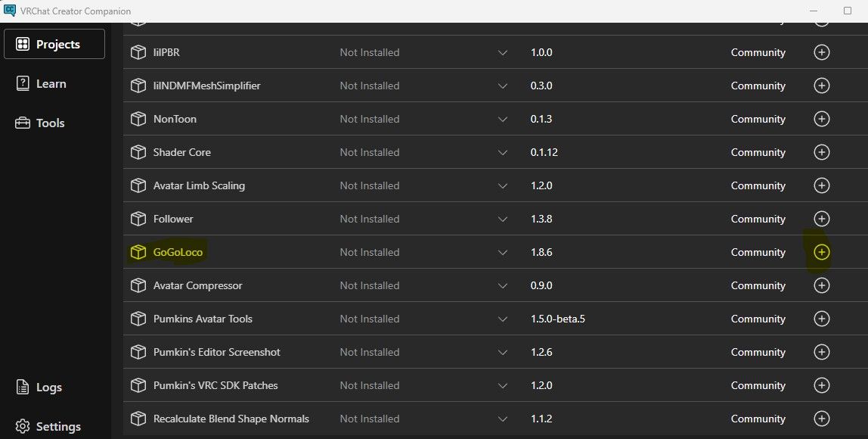The width and height of the screenshot is (868, 439).
Task: Open version dropdown for Avatar Compressor
Action: click(502, 285)
